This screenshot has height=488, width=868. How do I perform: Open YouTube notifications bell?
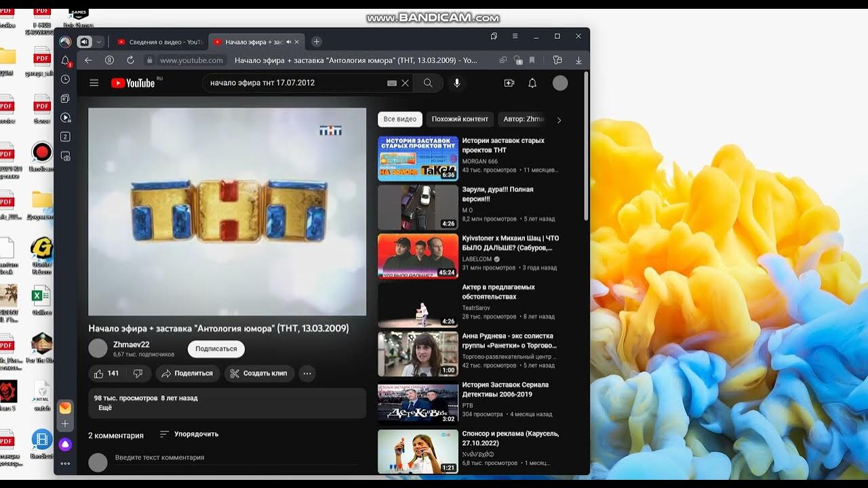click(x=532, y=83)
